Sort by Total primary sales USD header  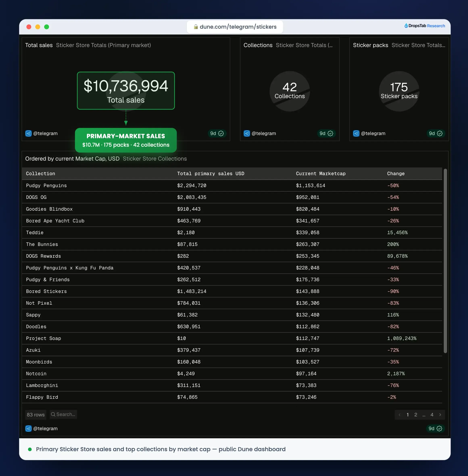coord(211,173)
